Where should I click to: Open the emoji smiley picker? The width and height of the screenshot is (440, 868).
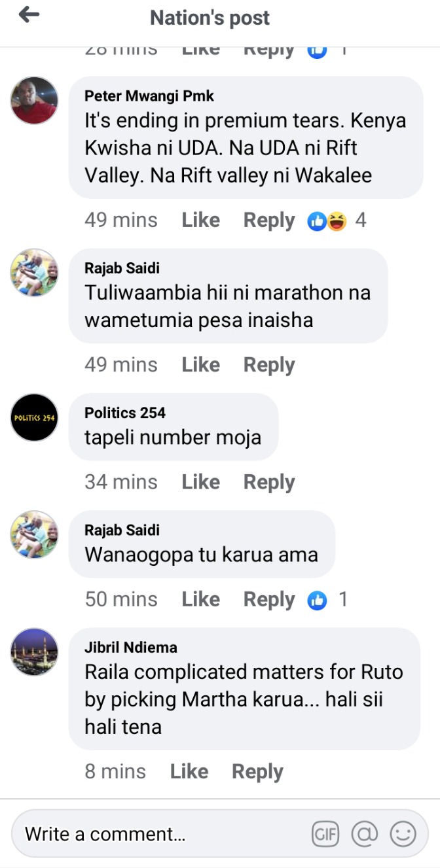(x=403, y=834)
